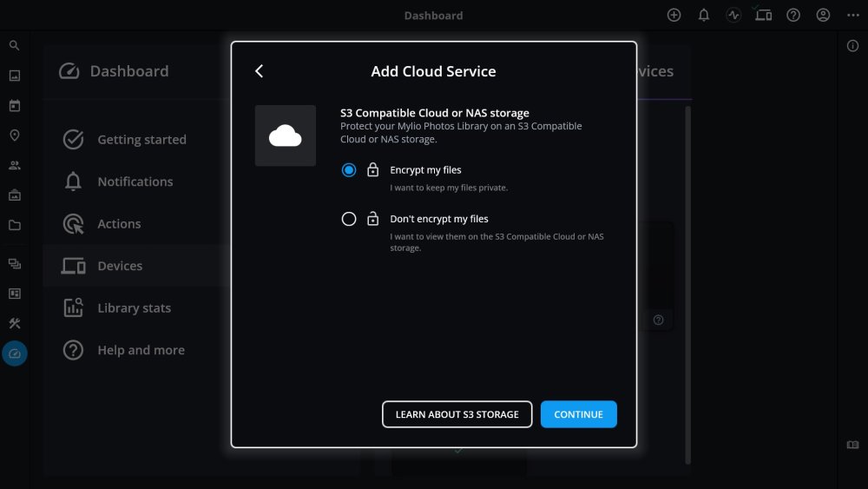Image resolution: width=868 pixels, height=489 pixels.
Task: Click the Dashboard panel heading icon
Action: click(69, 71)
